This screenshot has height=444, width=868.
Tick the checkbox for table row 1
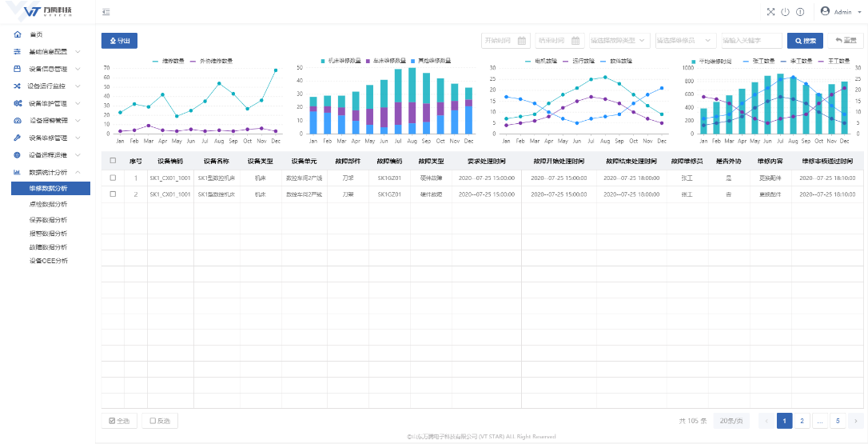tap(113, 178)
